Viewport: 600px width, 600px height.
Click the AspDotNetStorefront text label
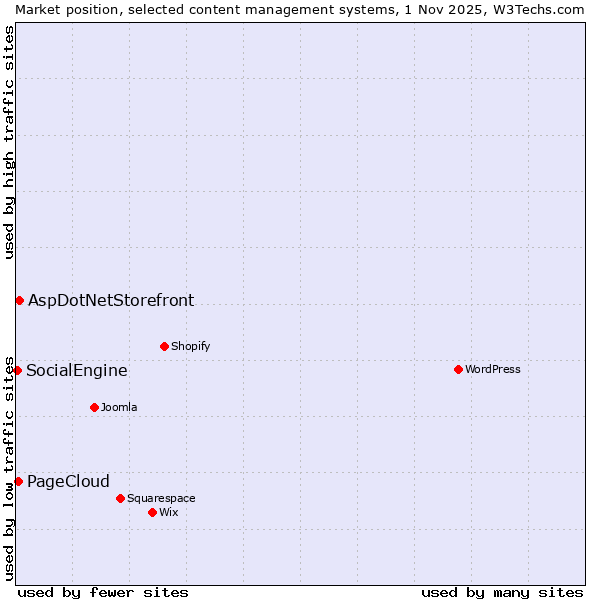[111, 300]
